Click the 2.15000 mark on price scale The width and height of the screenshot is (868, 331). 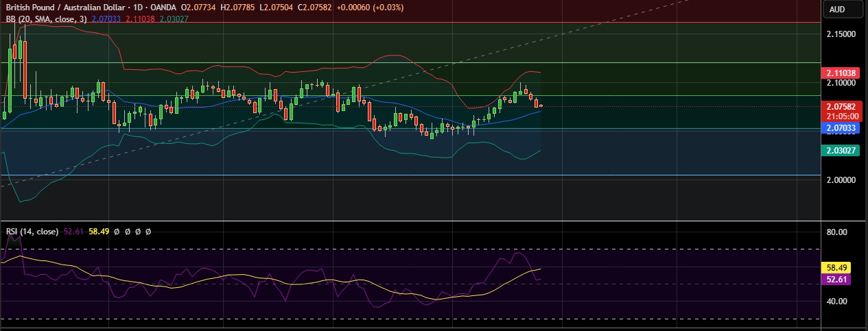(x=840, y=34)
